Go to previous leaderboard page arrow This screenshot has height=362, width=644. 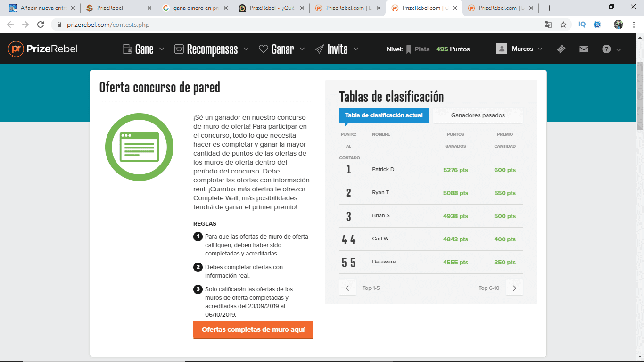[x=347, y=288]
